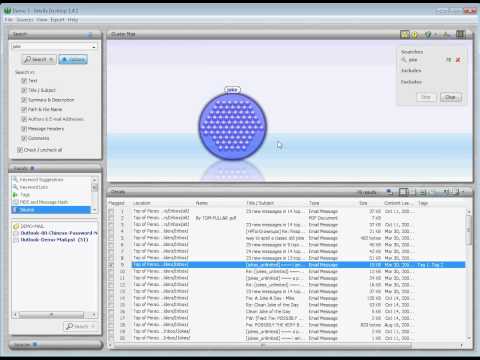
Task: Flag result row 1 checkbox
Action: (x=111, y=211)
